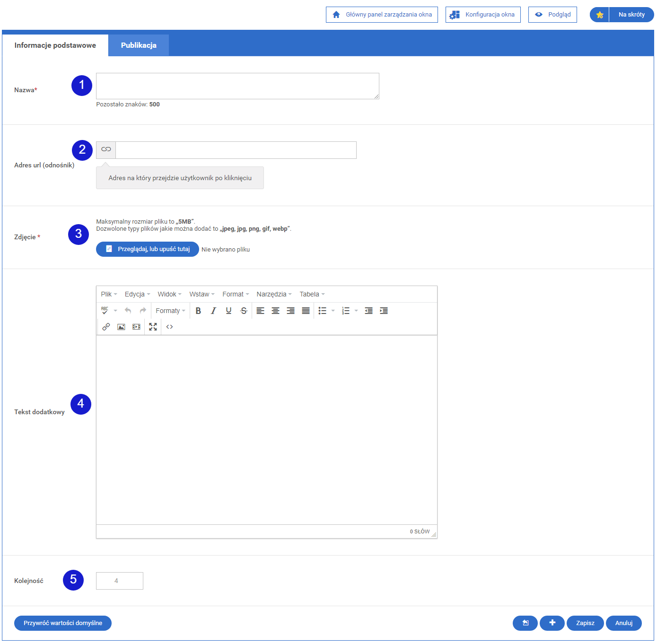Switch to the Publikacja tab

pyautogui.click(x=139, y=45)
